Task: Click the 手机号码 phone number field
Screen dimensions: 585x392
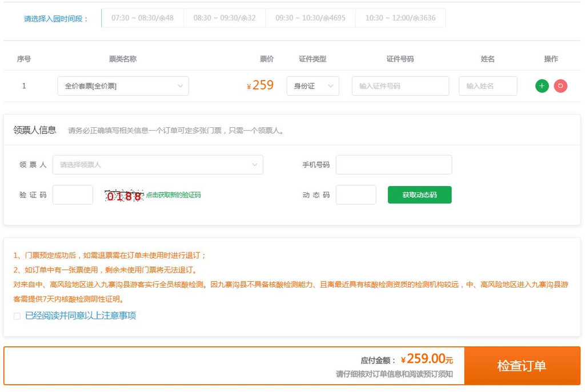Action: [x=394, y=164]
